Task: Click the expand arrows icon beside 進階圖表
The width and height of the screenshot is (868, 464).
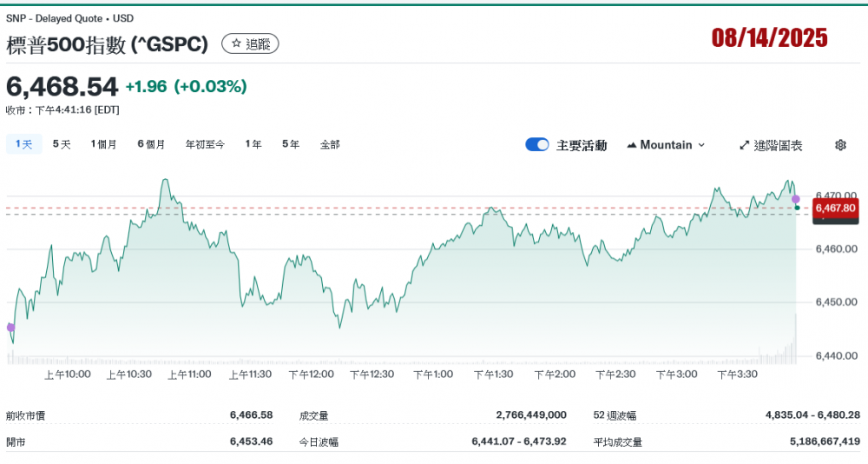Action: pos(744,145)
